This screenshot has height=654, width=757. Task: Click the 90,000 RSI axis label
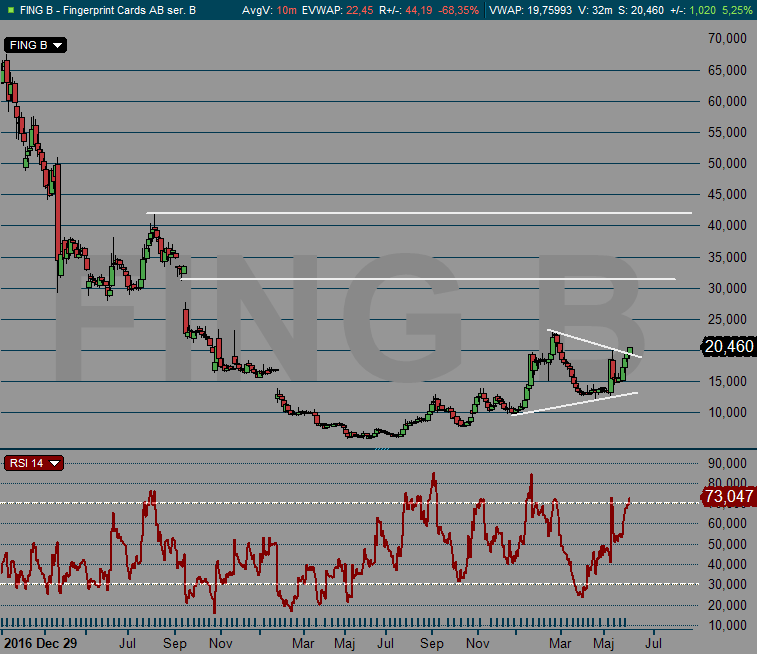pos(727,463)
